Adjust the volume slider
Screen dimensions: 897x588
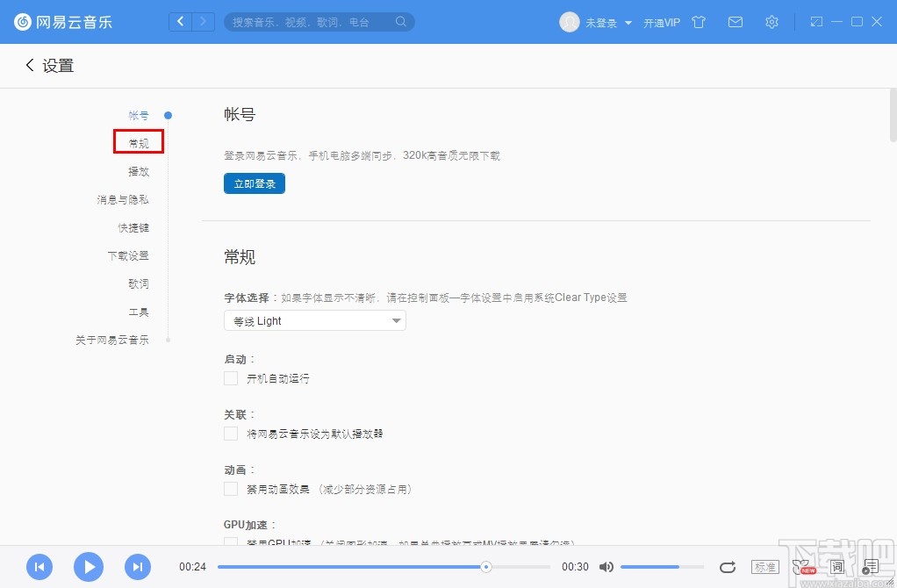[x=662, y=567]
